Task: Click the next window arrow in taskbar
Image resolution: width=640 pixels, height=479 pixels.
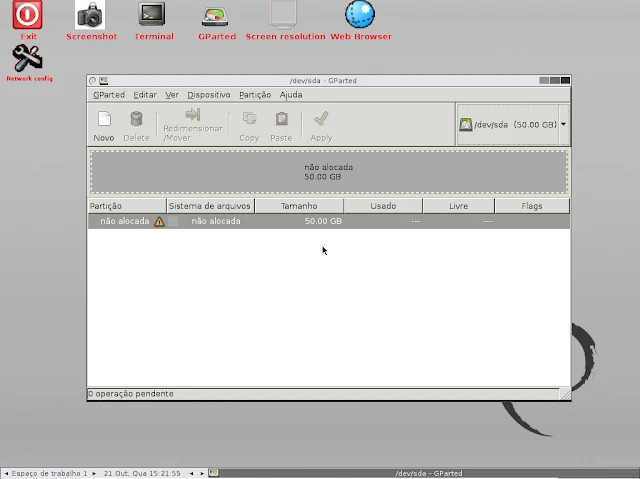Action: pos(202,473)
